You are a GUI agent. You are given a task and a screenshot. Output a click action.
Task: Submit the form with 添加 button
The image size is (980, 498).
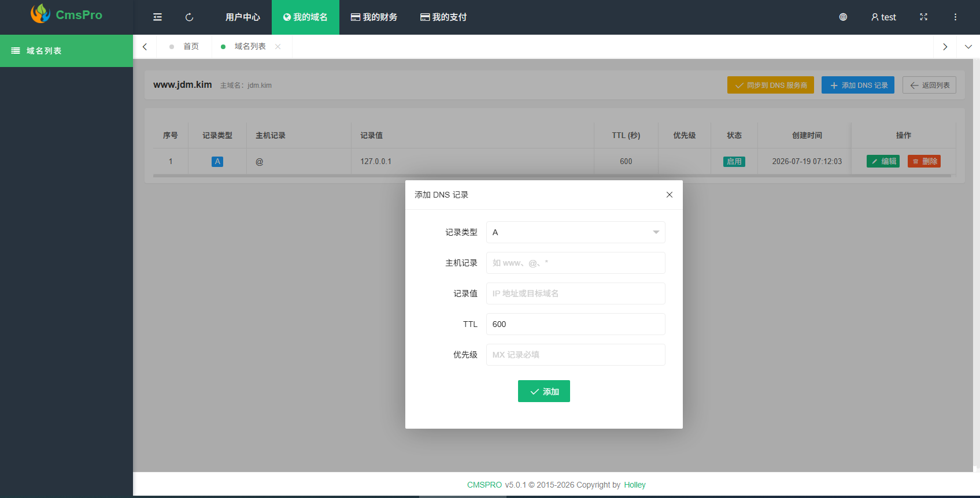[x=544, y=391]
